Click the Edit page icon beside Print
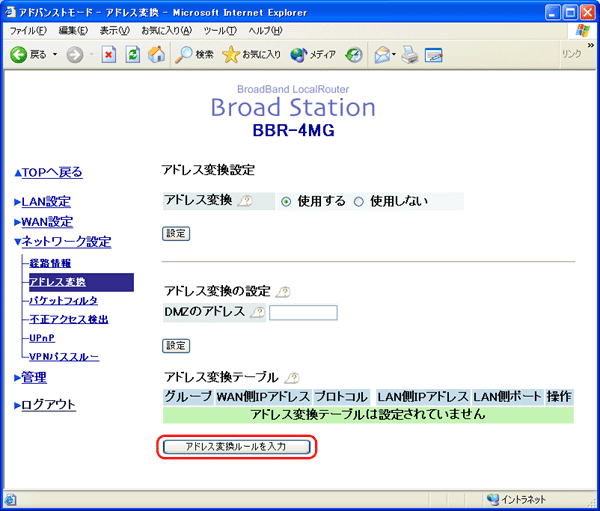The height and width of the screenshot is (511, 600). pyautogui.click(x=433, y=55)
